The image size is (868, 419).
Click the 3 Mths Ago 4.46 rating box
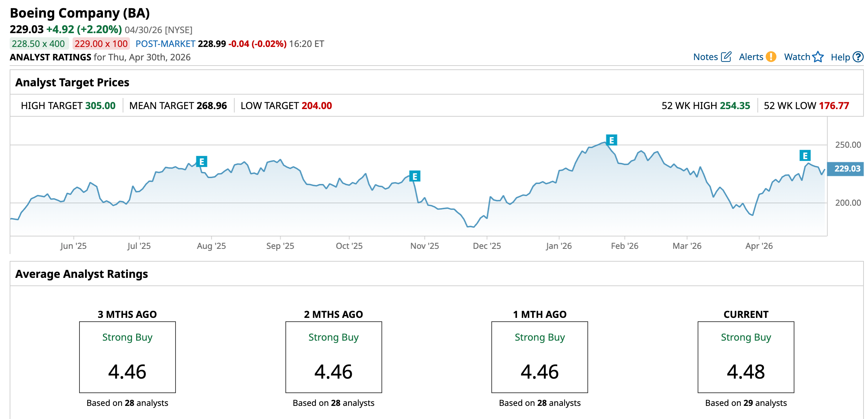[127, 357]
